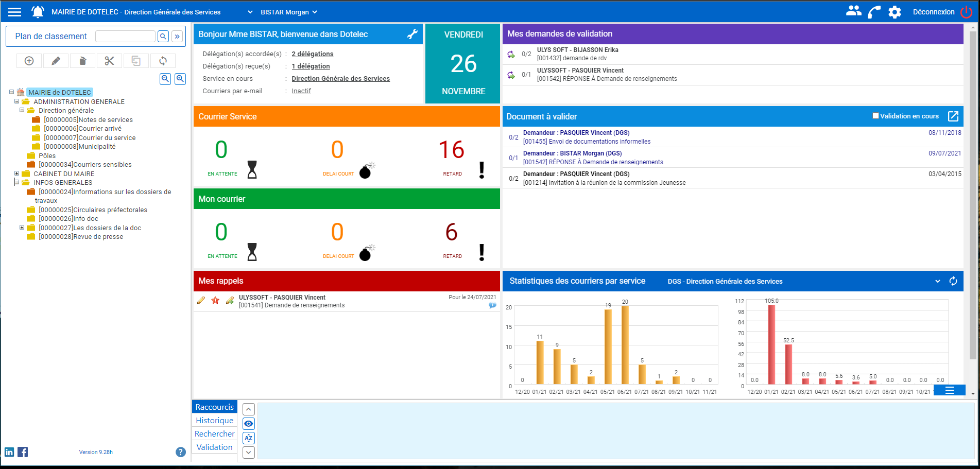
Task: Open Document à valider in external view
Action: pos(953,116)
